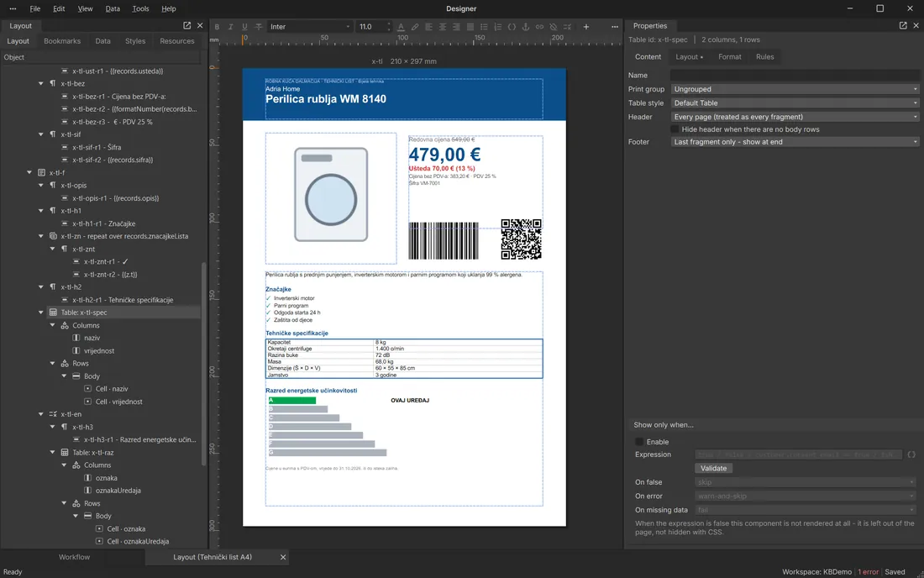Select the 'oznakaUredaja' column tree item
The width and height of the screenshot is (924, 578).
tap(118, 491)
